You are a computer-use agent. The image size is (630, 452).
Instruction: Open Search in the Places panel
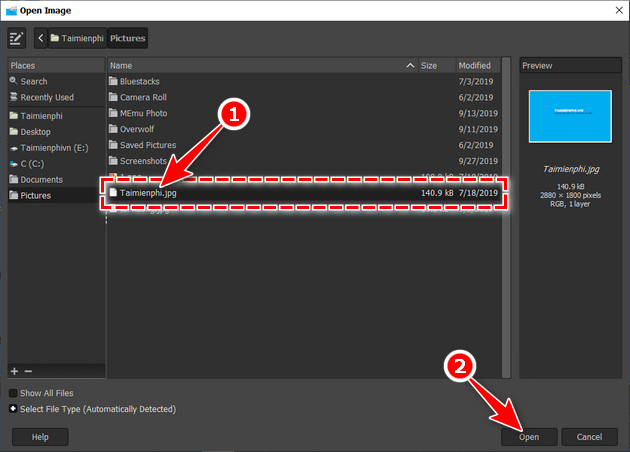tap(34, 82)
